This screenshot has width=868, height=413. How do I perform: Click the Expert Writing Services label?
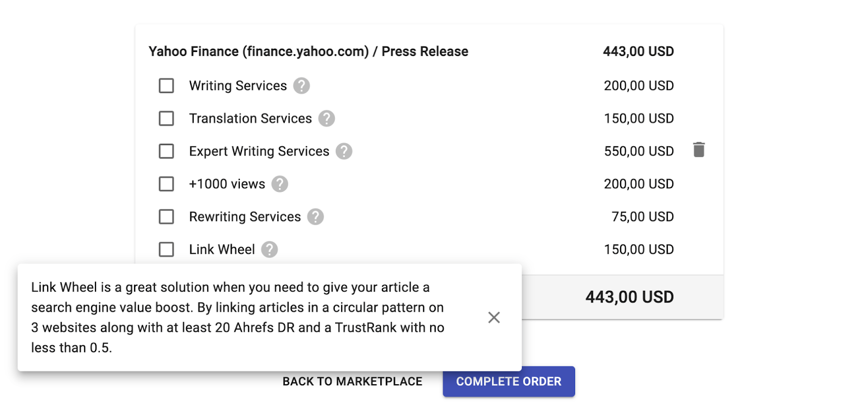[259, 151]
